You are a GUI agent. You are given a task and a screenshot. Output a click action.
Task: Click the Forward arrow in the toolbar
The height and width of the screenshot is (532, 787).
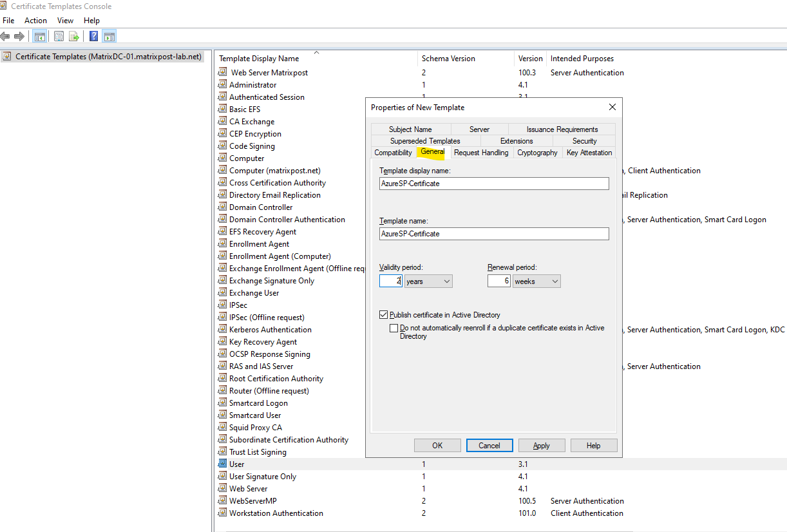pos(19,37)
